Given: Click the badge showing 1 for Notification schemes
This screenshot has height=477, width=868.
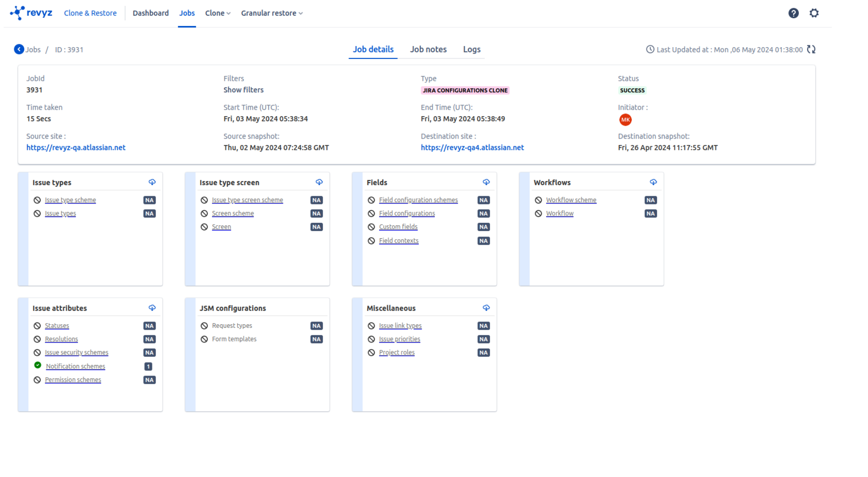Looking at the screenshot, I should 148,366.
